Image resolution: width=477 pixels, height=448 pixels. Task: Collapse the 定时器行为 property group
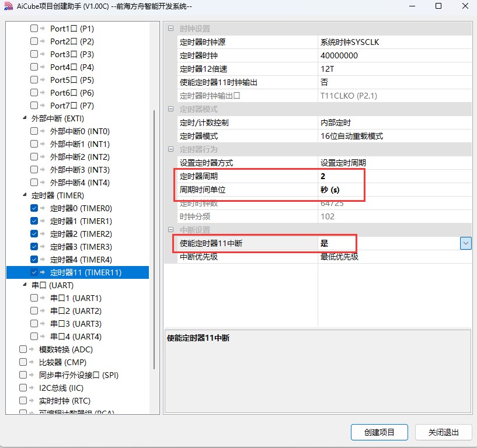coord(171,149)
